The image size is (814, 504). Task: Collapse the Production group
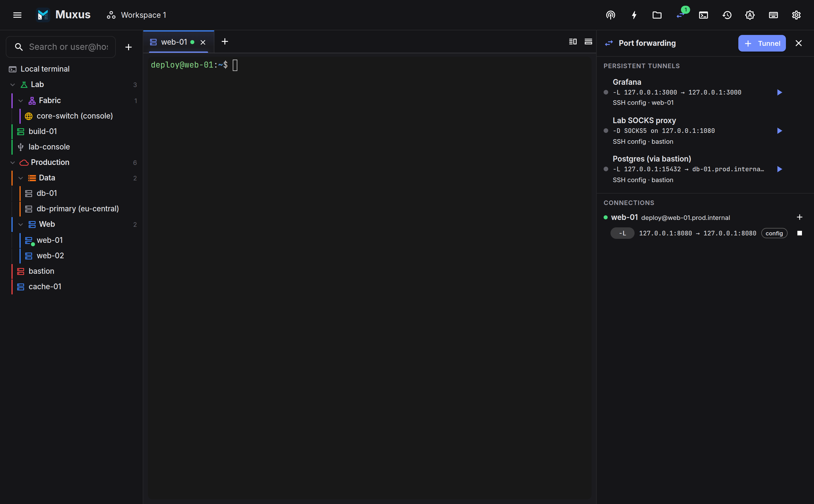[x=13, y=162]
